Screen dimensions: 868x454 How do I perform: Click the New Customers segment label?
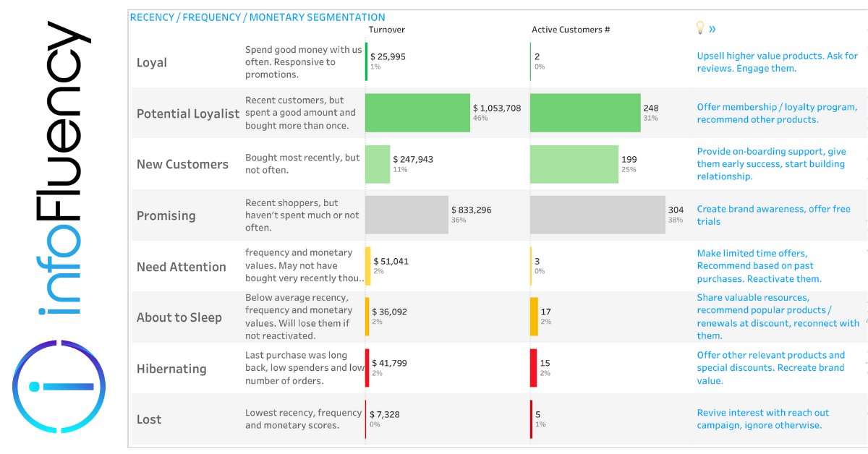pyautogui.click(x=182, y=164)
